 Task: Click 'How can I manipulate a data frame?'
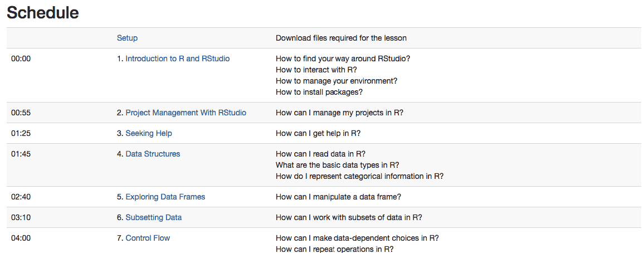(338, 197)
